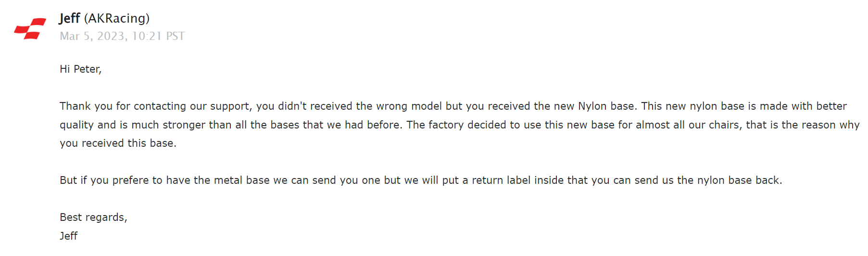The height and width of the screenshot is (256, 868).
Task: Click the red AKRacing avatar logo
Action: 30,29
